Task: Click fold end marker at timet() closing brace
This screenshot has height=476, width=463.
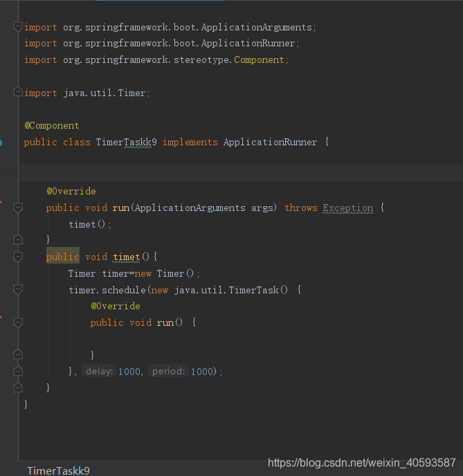Action: tap(18, 387)
